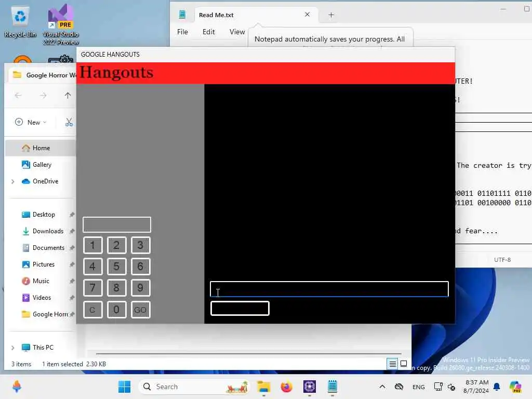Image resolution: width=532 pixels, height=399 pixels.
Task: Click keypad digit 3 in Hangouts
Action: [140, 245]
